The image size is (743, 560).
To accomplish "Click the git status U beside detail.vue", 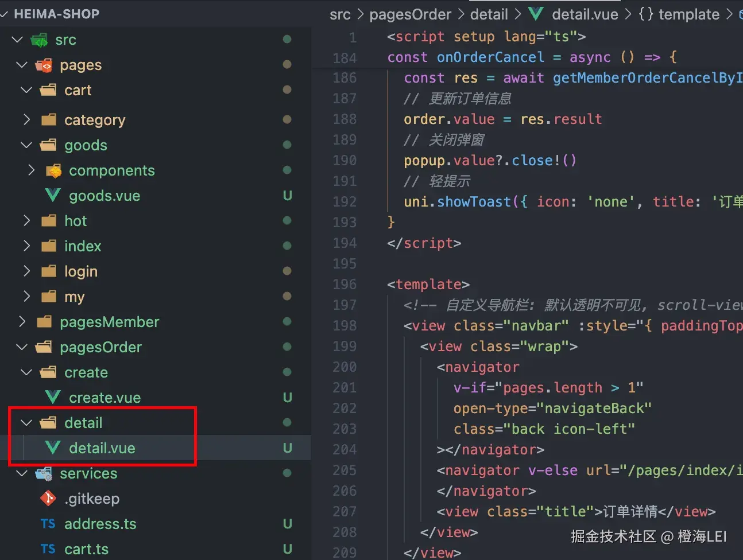I will pyautogui.click(x=288, y=448).
